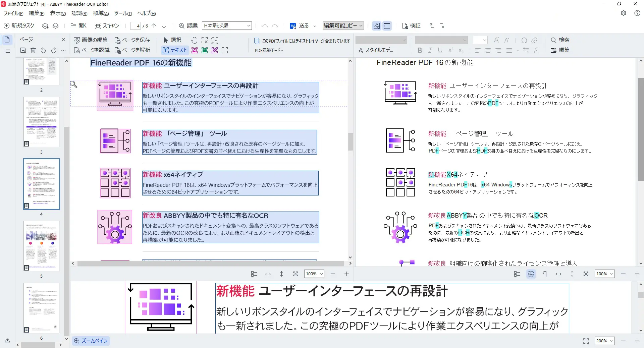The height and width of the screenshot is (348, 644).
Task: Open the 編集 menu
Action: 37,13
